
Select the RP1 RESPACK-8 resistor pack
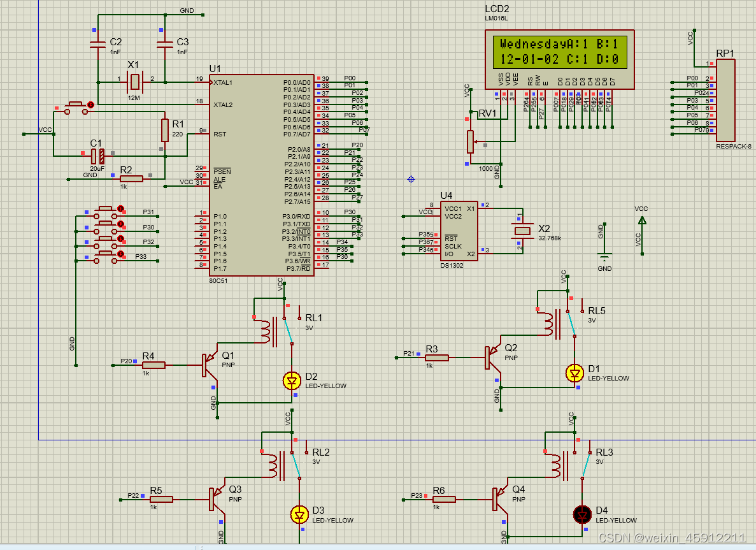(725, 101)
